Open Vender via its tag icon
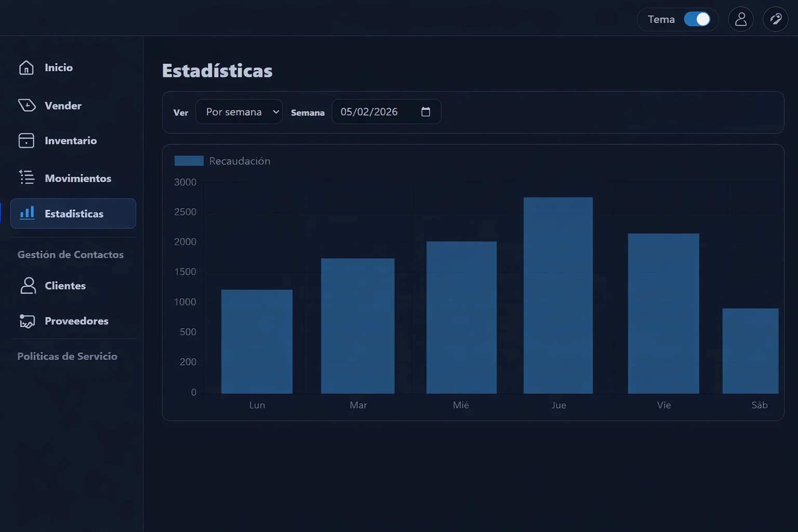 [27, 105]
